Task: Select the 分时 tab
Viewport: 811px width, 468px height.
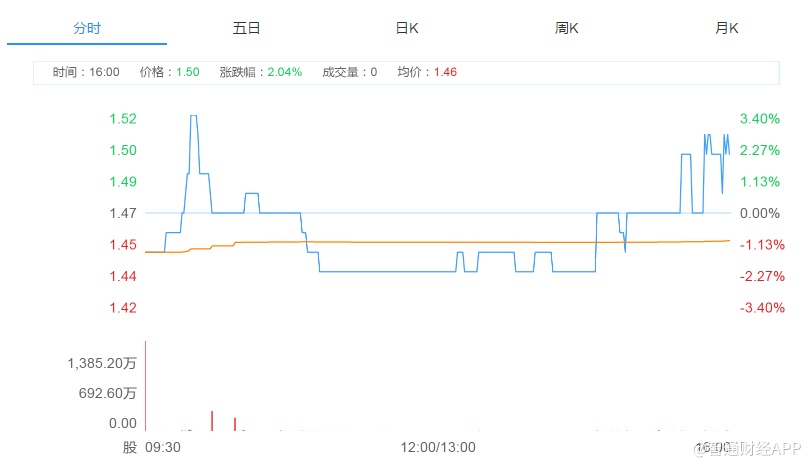Action: click(87, 28)
